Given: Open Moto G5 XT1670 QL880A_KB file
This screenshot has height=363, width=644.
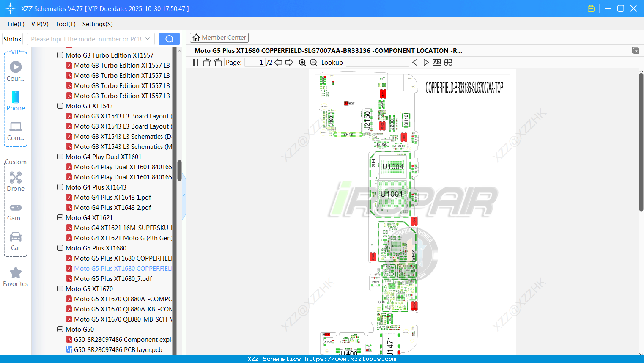Looking at the screenshot, I should point(119,309).
